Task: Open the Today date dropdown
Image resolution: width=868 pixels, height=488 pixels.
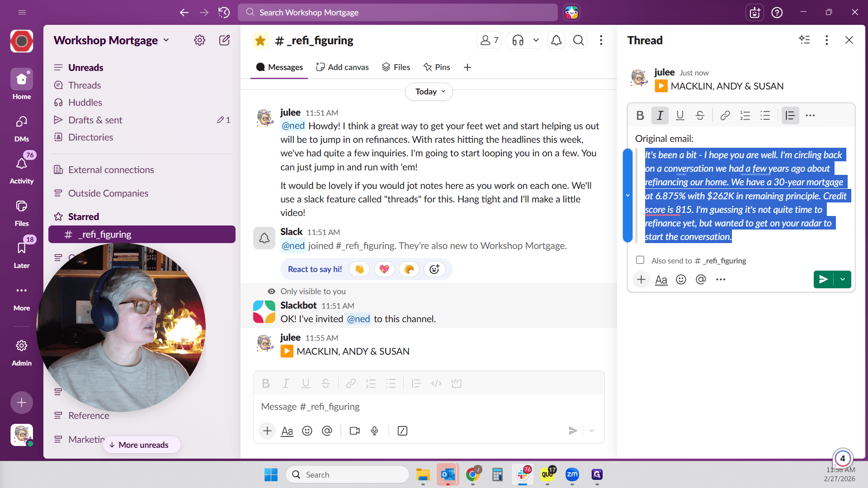Action: click(429, 92)
